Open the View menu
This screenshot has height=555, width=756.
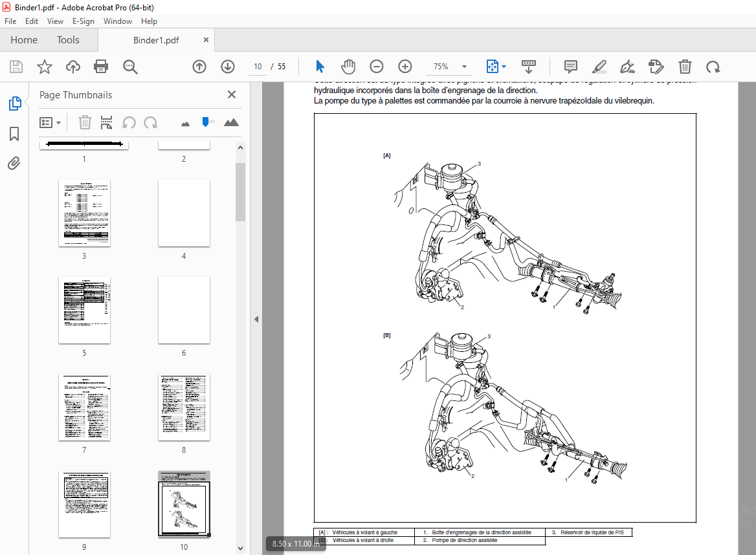(x=55, y=21)
